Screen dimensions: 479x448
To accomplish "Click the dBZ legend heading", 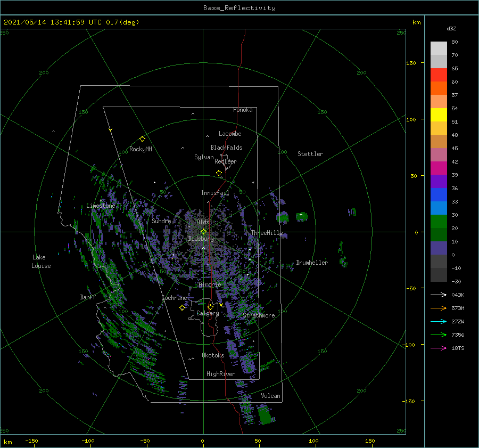I will [451, 28].
